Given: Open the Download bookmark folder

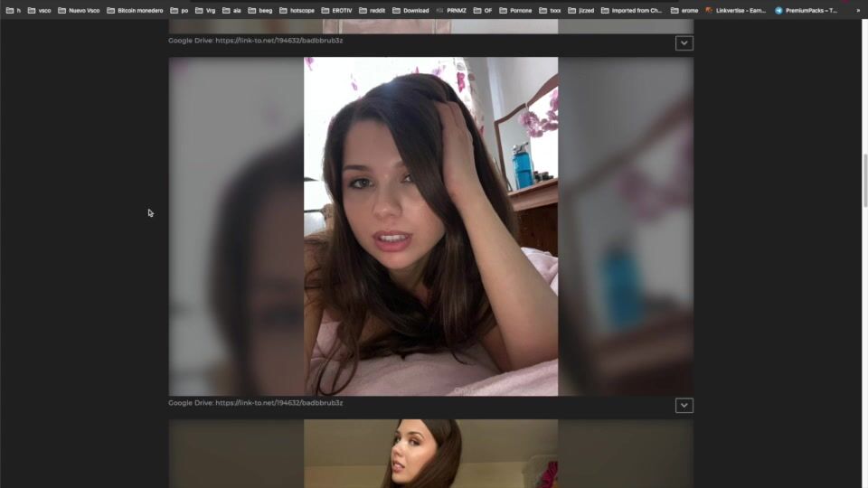Looking at the screenshot, I should point(410,10).
